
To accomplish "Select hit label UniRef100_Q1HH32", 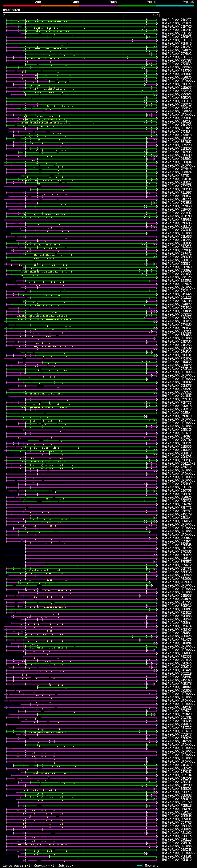I will click(x=177, y=382).
